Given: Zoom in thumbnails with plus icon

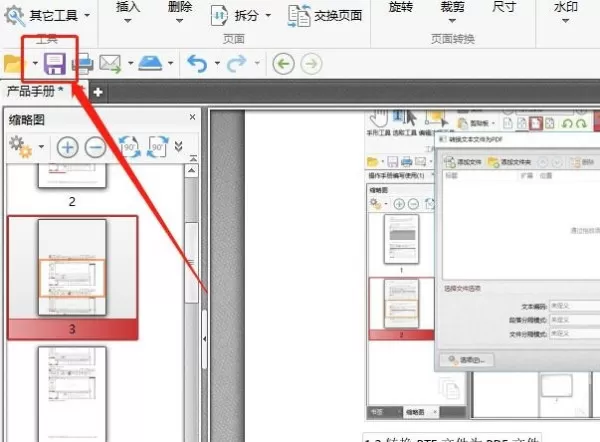Looking at the screenshot, I should pos(68,147).
